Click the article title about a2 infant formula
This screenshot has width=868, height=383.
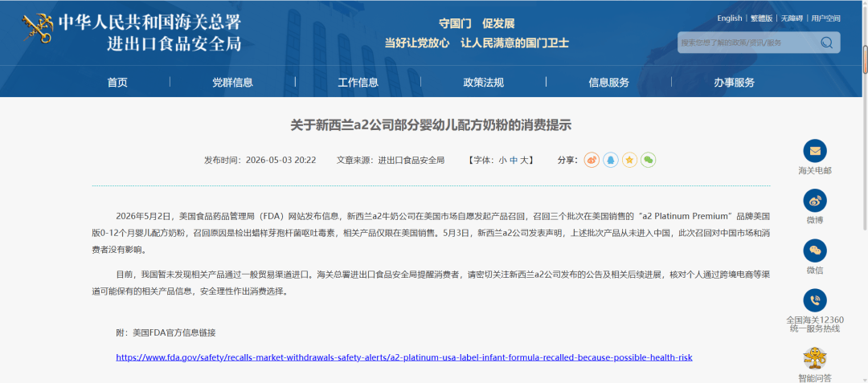431,125
